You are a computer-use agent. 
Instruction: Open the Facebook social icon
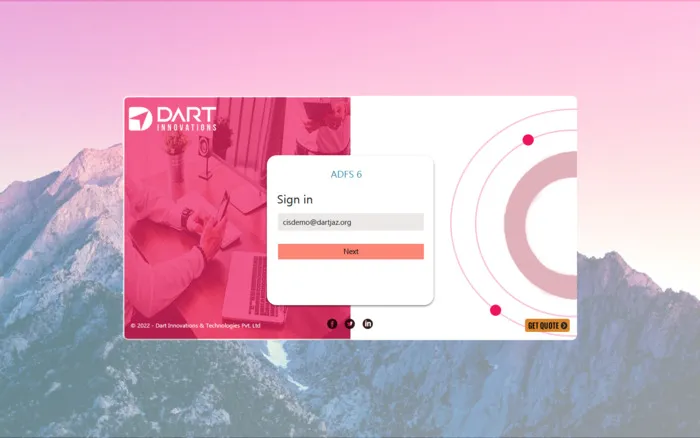click(x=332, y=324)
